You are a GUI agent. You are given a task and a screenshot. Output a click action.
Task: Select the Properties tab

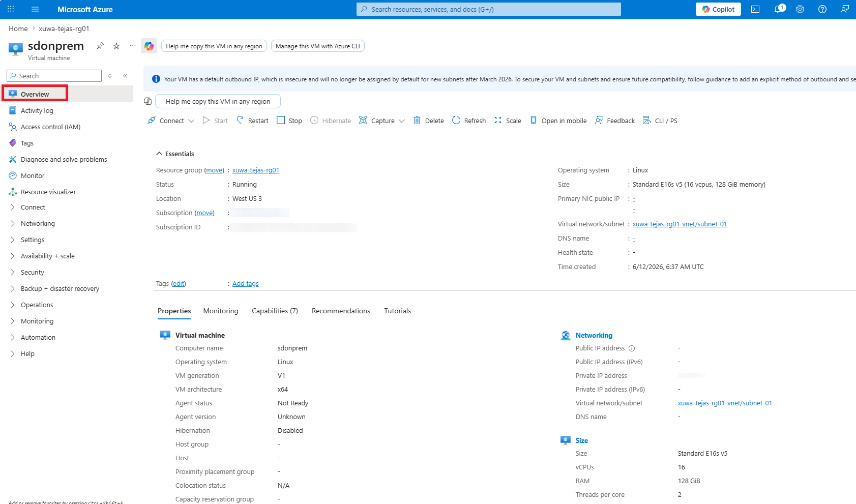(174, 311)
